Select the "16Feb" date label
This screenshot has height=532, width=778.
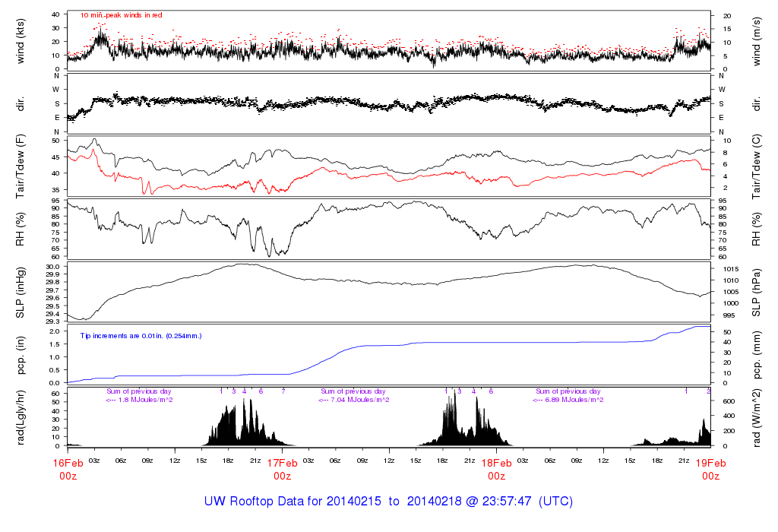tap(68, 463)
